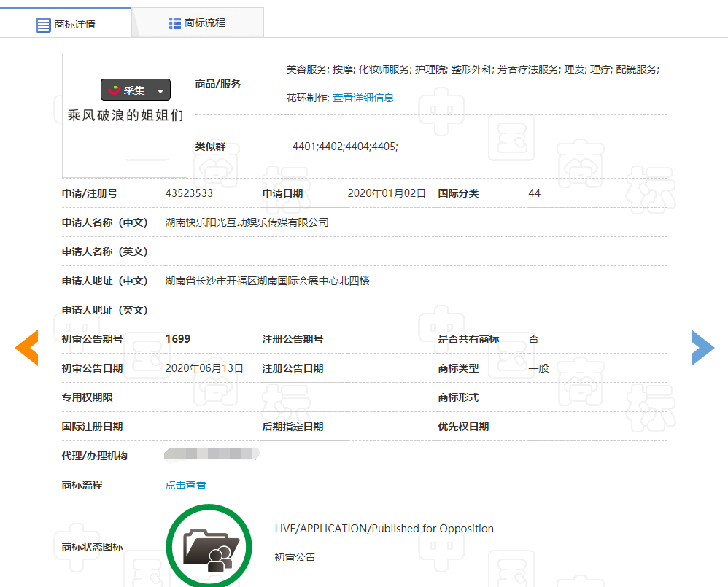Viewport: 728px width, 587px height.
Task: Click the applicant address in 长沙市开福区
Action: pos(267,281)
